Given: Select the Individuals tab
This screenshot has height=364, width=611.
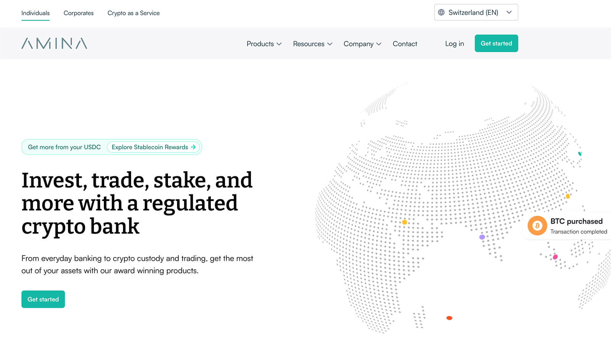Looking at the screenshot, I should pos(36,13).
